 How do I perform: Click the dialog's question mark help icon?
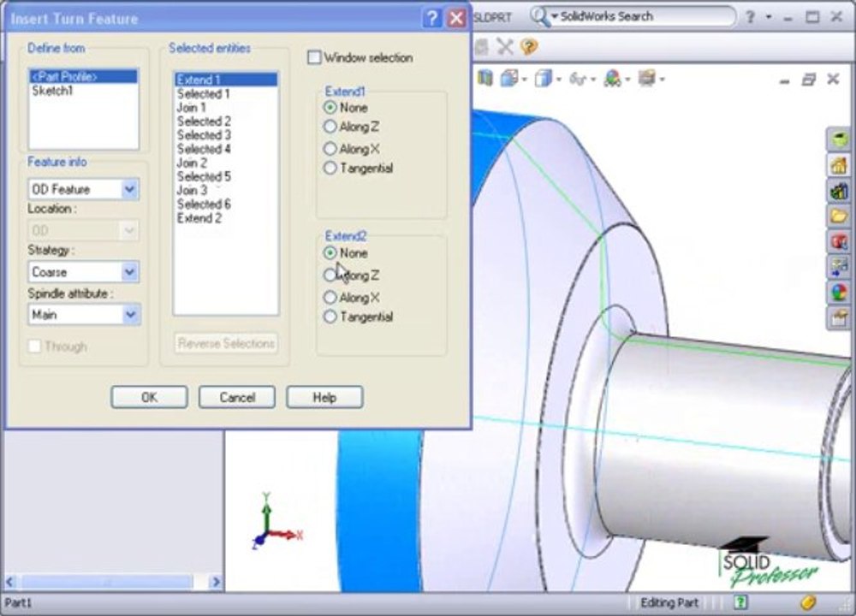pos(431,19)
